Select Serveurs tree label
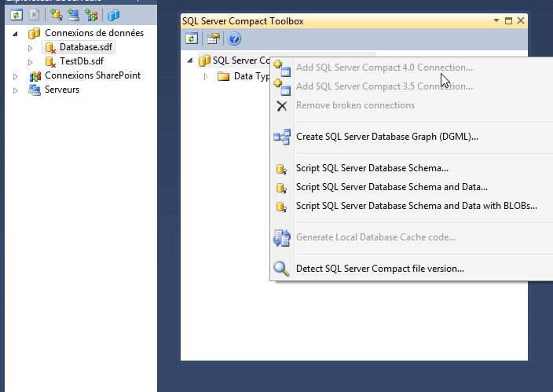This screenshot has height=392, width=553. 62,90
